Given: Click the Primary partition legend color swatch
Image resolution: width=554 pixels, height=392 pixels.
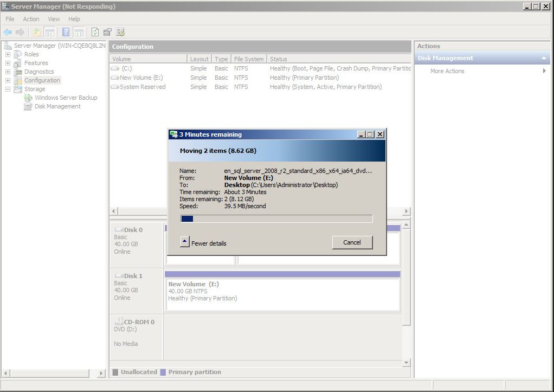Looking at the screenshot, I should pos(163,372).
